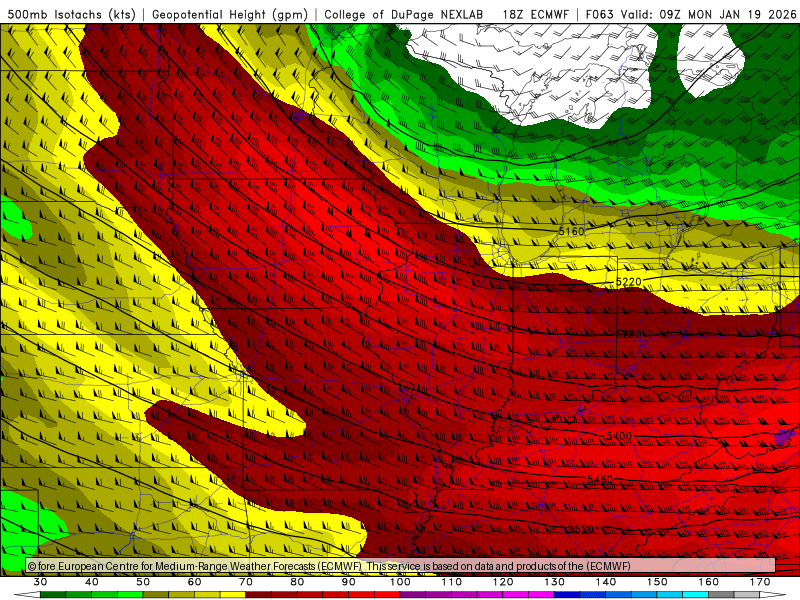Click the 5520 height contour label
The image size is (800, 600).
[x=581, y=529]
